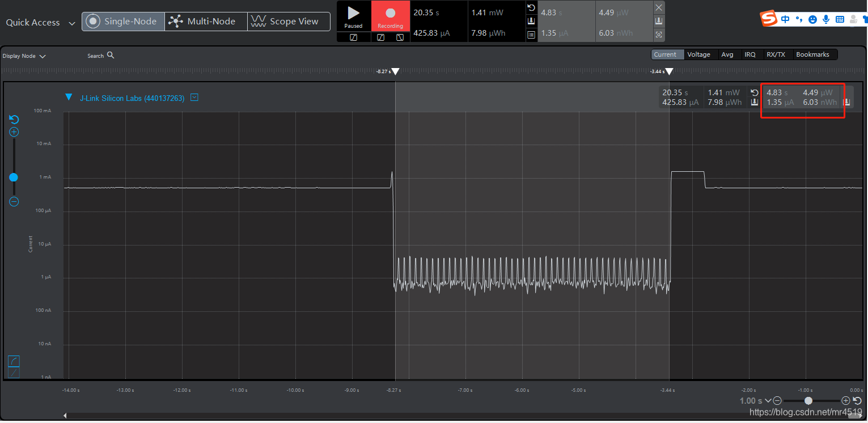Click the -3.44 s selection marker

click(x=669, y=71)
